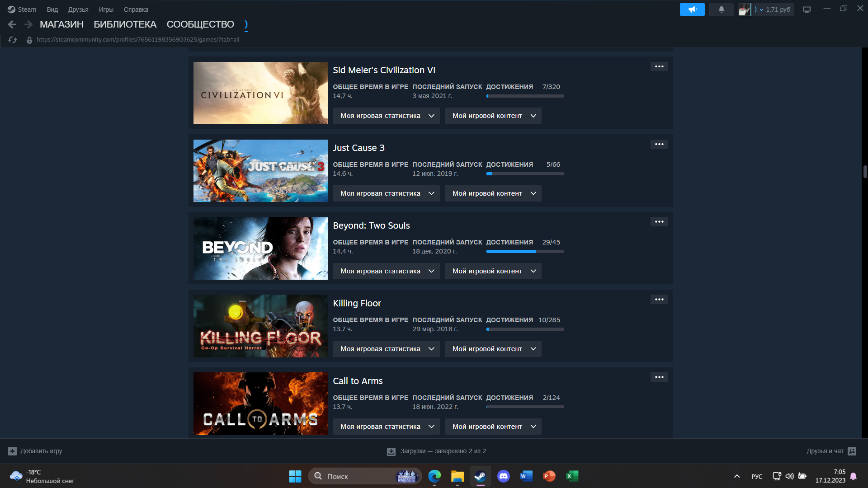The height and width of the screenshot is (488, 868).
Task: Open PowerPoint from taskbar
Action: coord(549,476)
